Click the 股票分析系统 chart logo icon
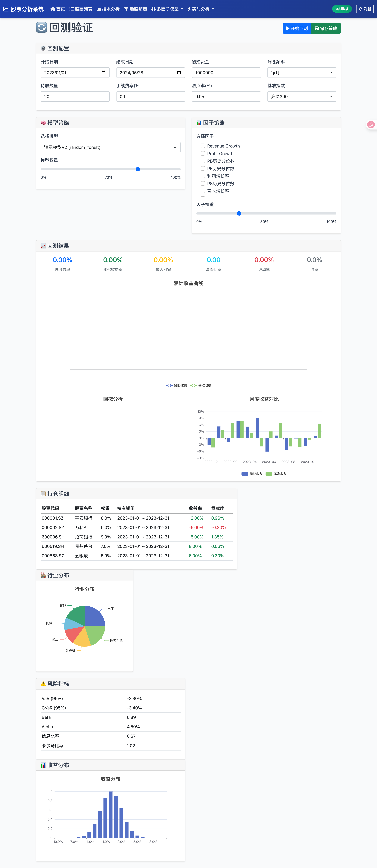 coord(6,9)
